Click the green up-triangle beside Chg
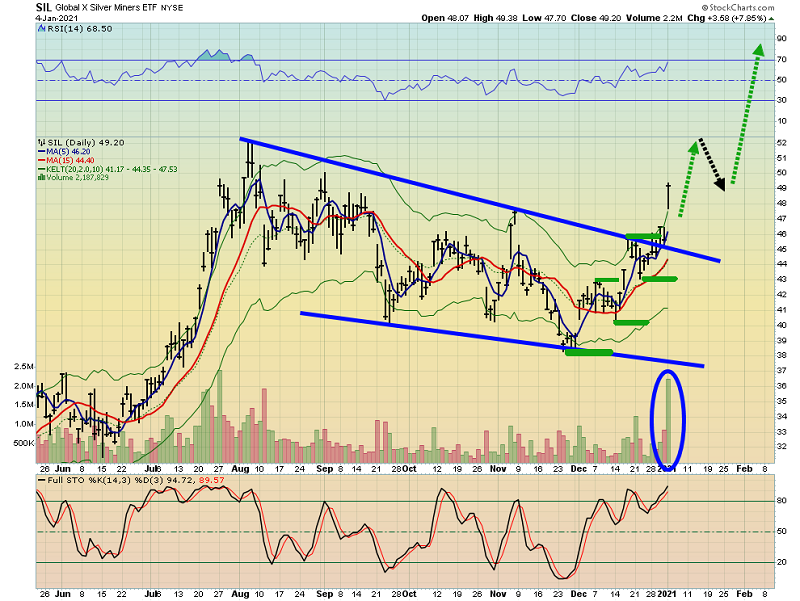800x601 pixels. point(771,18)
